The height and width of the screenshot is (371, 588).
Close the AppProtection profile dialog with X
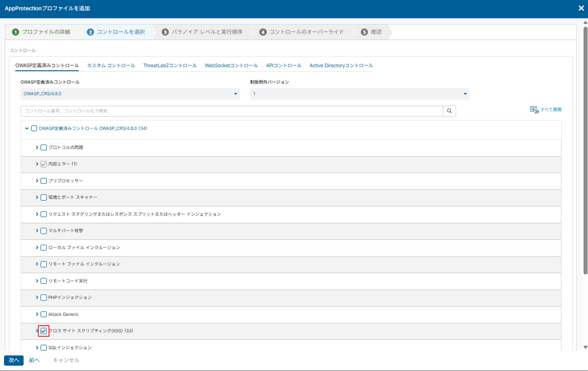[581, 8]
